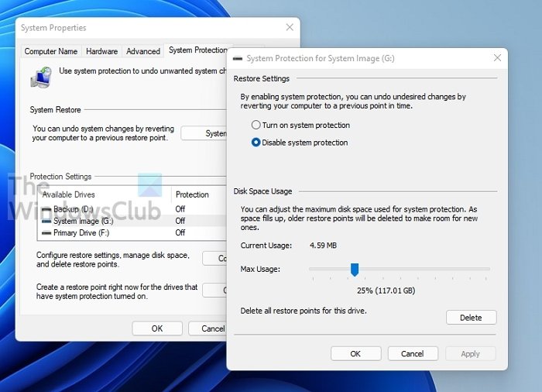This screenshot has height=392, width=542.
Task: Close the System Properties window
Action: pos(290,27)
